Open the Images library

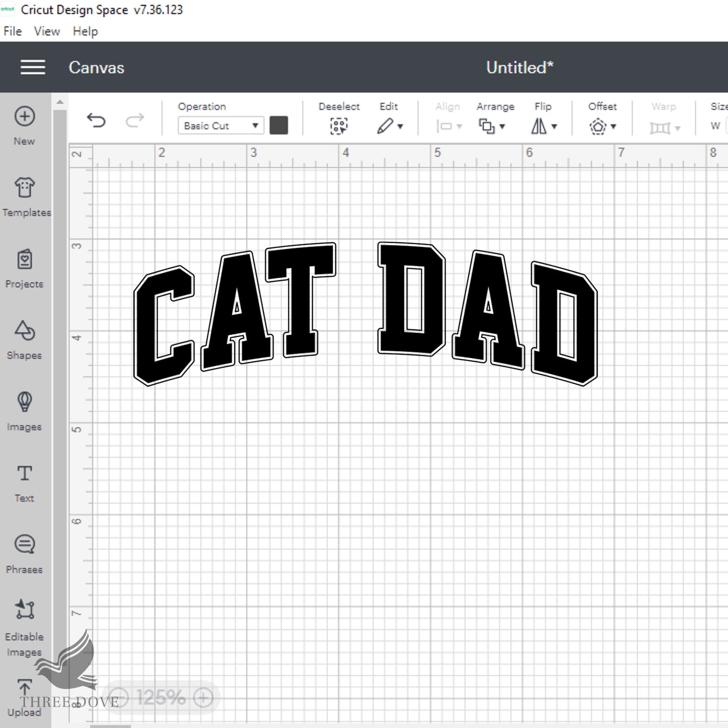pyautogui.click(x=24, y=412)
